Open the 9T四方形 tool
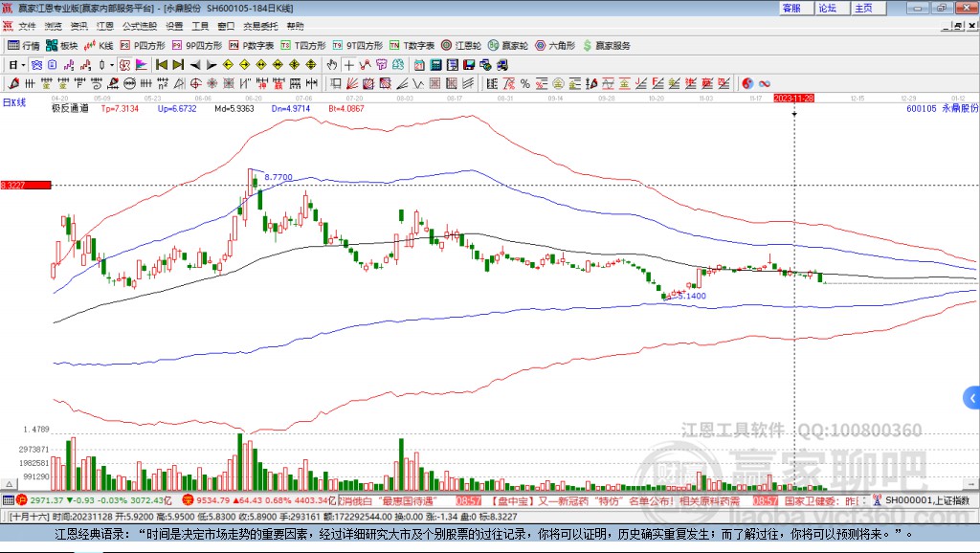980x553 pixels. (x=358, y=46)
